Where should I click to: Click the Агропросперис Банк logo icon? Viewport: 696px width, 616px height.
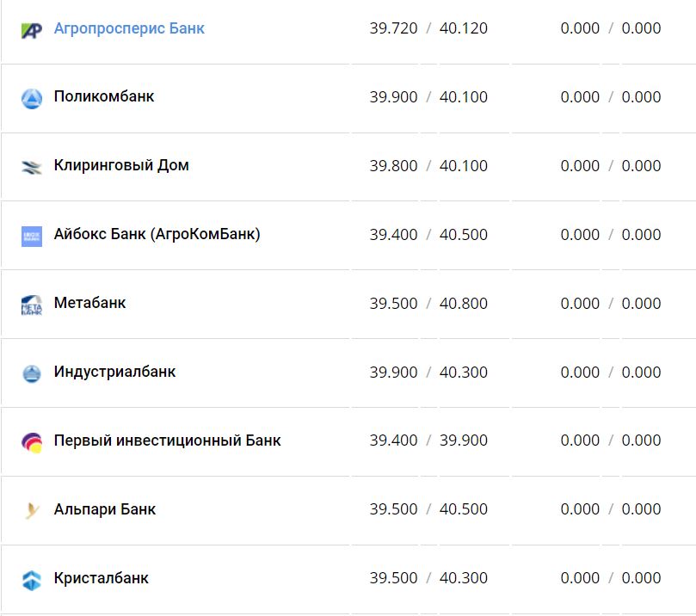(x=32, y=30)
